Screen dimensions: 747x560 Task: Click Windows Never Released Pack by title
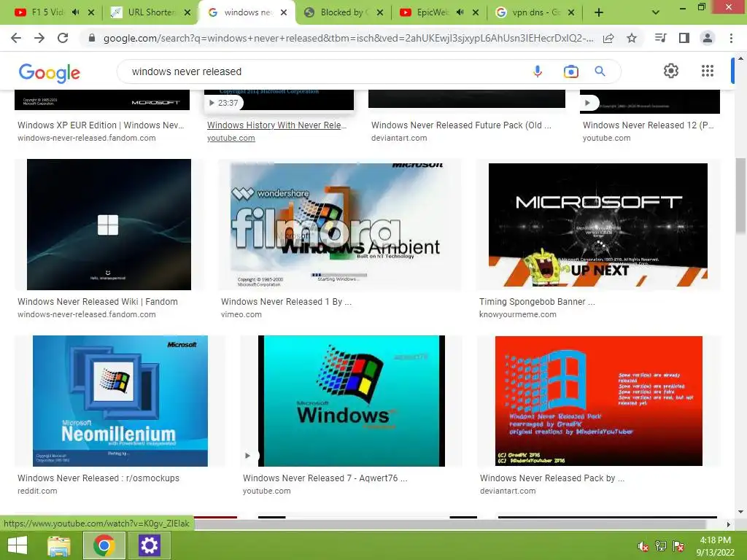pyautogui.click(x=551, y=478)
